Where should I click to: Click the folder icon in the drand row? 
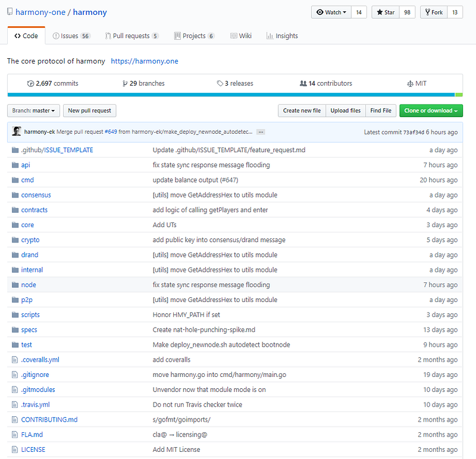coord(15,255)
